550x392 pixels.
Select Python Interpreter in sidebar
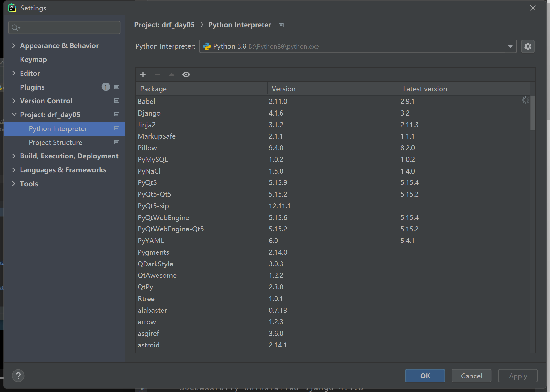[x=64, y=129]
